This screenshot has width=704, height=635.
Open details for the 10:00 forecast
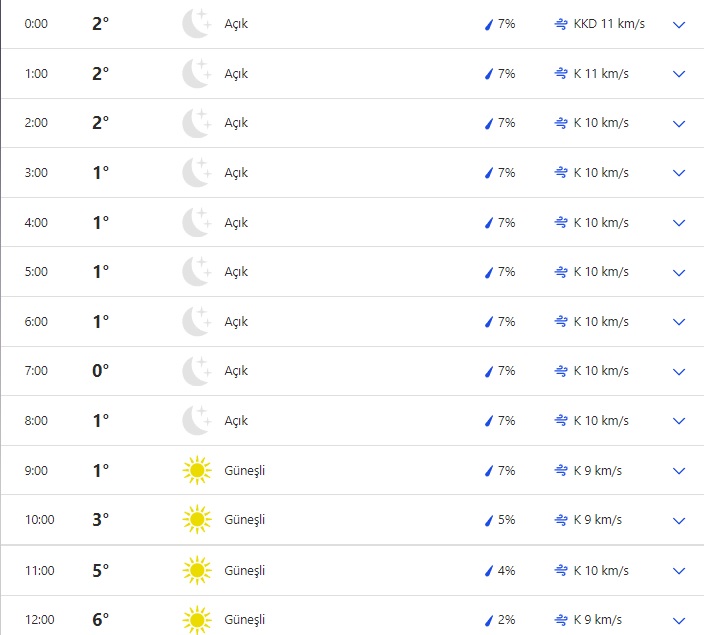pos(680,521)
